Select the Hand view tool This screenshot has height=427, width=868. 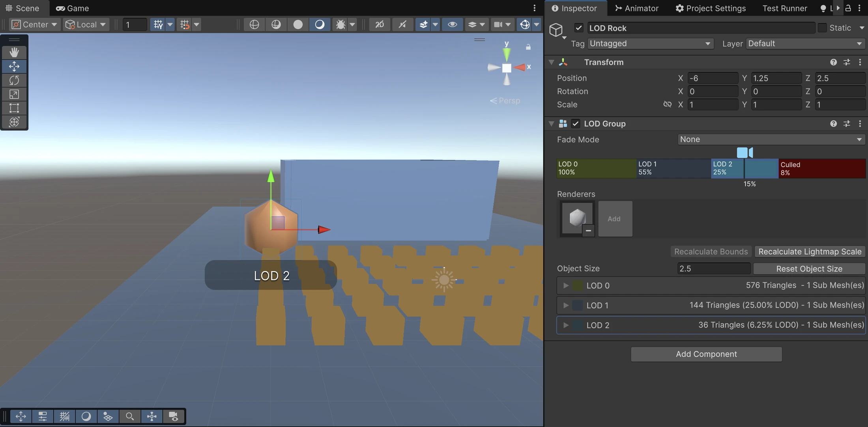(14, 52)
